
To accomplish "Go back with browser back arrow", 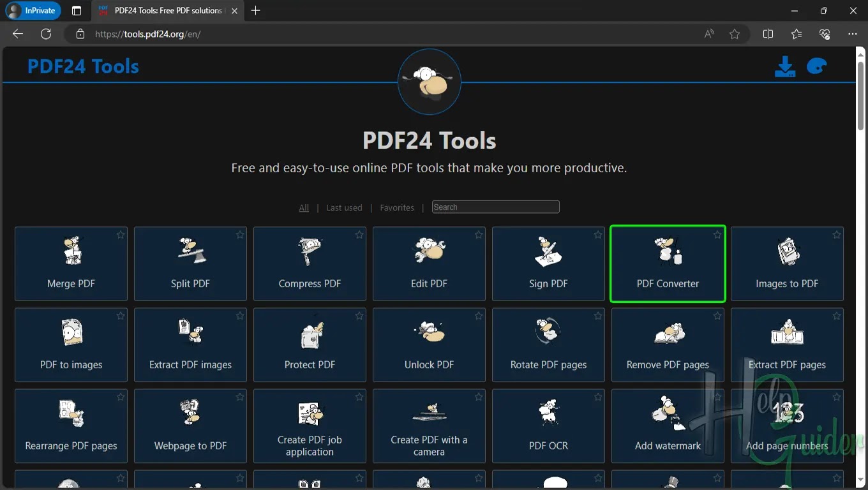I will [18, 34].
